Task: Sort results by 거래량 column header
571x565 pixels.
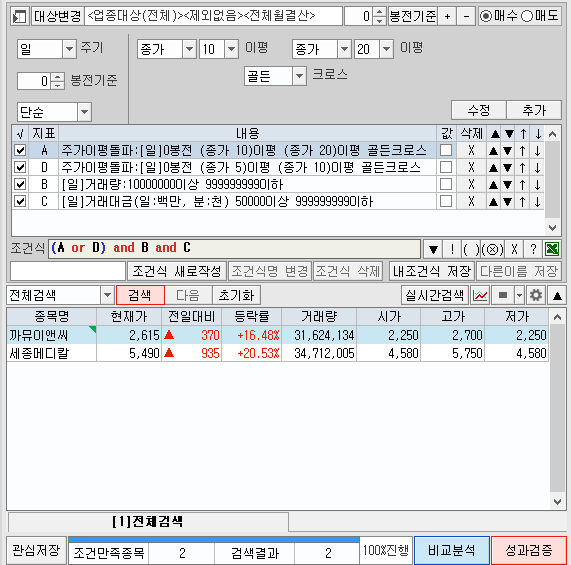Action: [x=319, y=316]
